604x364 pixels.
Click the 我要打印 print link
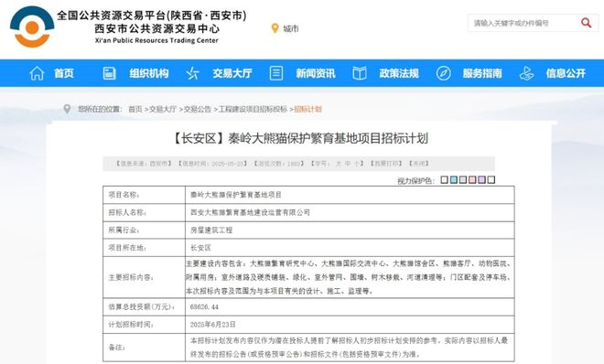click(386, 164)
